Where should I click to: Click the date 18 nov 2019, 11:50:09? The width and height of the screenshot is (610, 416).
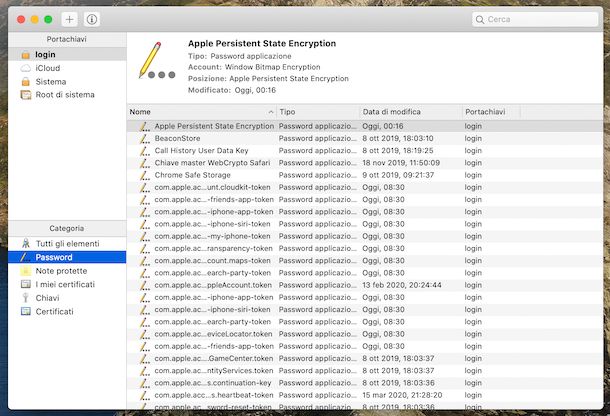point(401,163)
